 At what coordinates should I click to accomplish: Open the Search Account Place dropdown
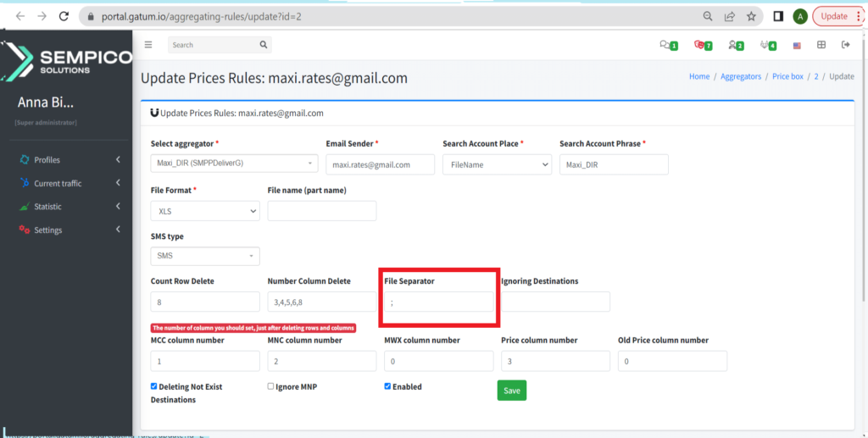(x=497, y=164)
